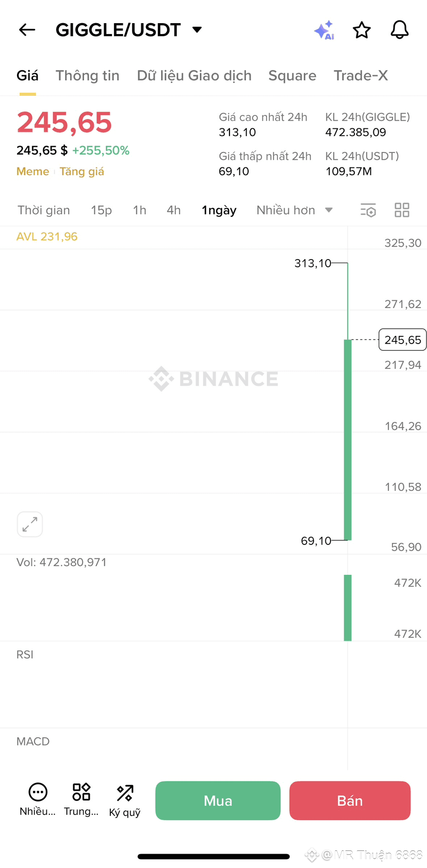Tap the red Bán button
Screen dimensions: 427x868
[x=350, y=801]
